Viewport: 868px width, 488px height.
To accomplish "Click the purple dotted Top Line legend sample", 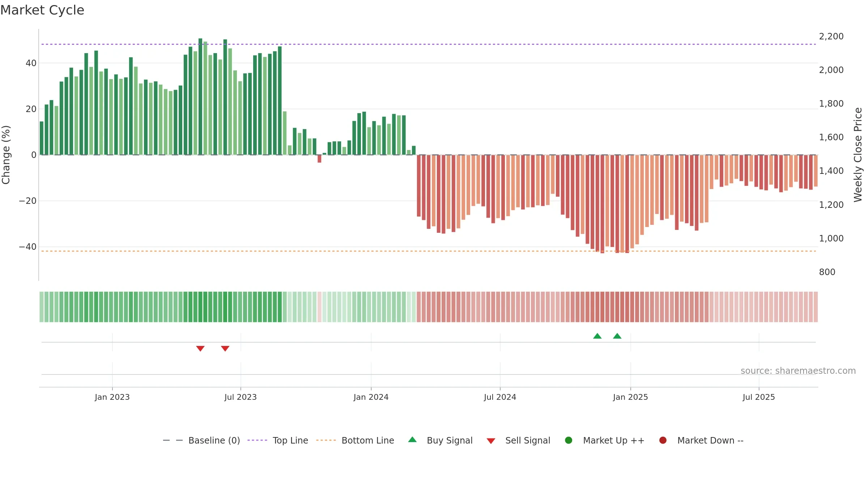I will [257, 440].
